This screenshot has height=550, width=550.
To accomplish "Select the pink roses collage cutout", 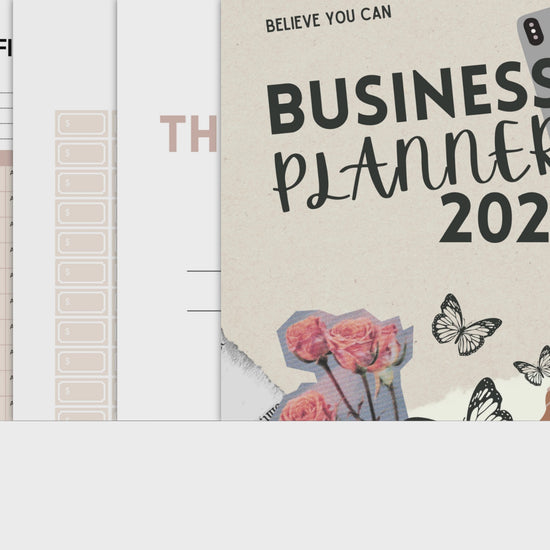I will coord(344,365).
